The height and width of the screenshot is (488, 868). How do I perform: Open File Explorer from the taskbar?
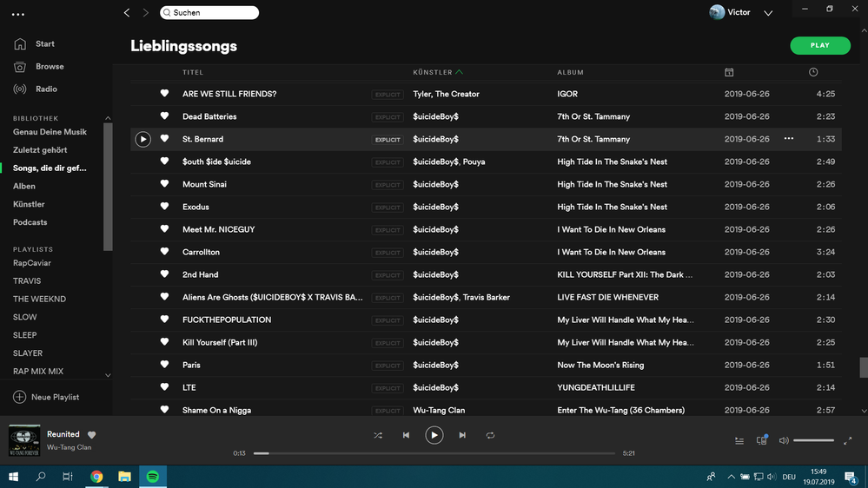point(124,477)
